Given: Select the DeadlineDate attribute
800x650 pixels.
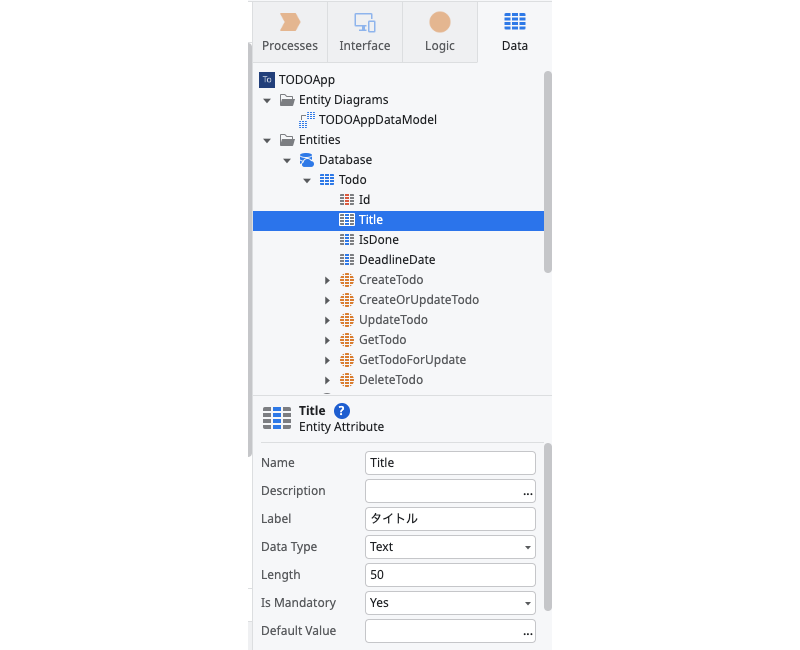Looking at the screenshot, I should point(398,260).
